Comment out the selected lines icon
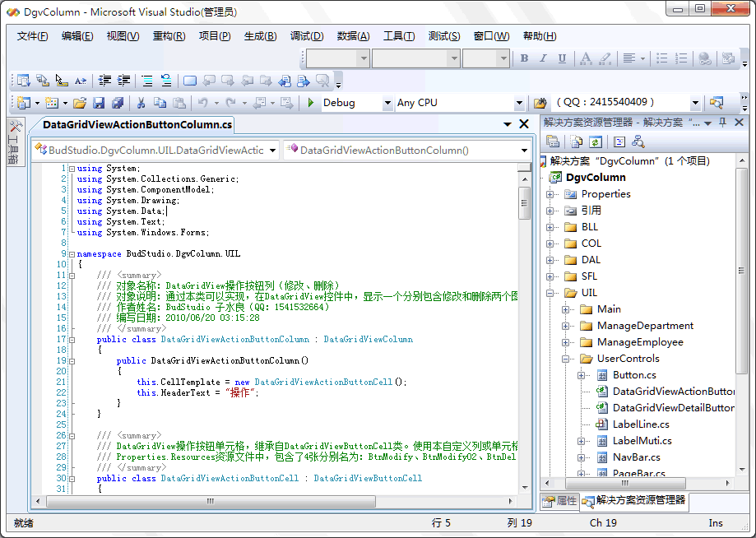This screenshot has width=756, height=538. pyautogui.click(x=147, y=81)
